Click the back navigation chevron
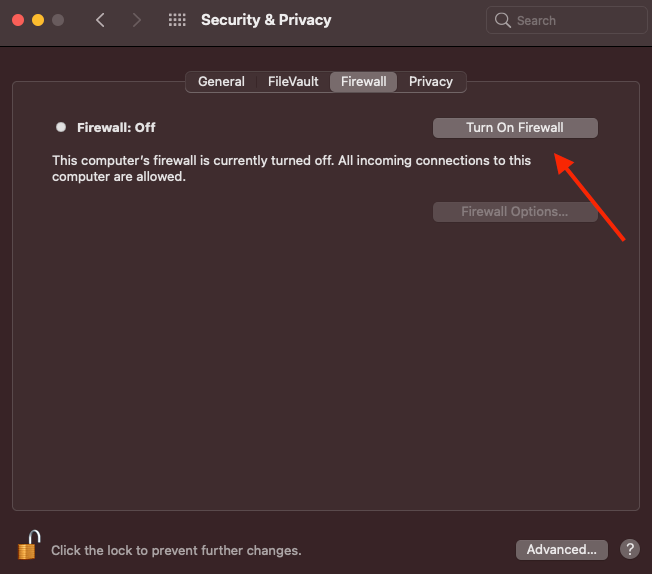 click(x=100, y=20)
